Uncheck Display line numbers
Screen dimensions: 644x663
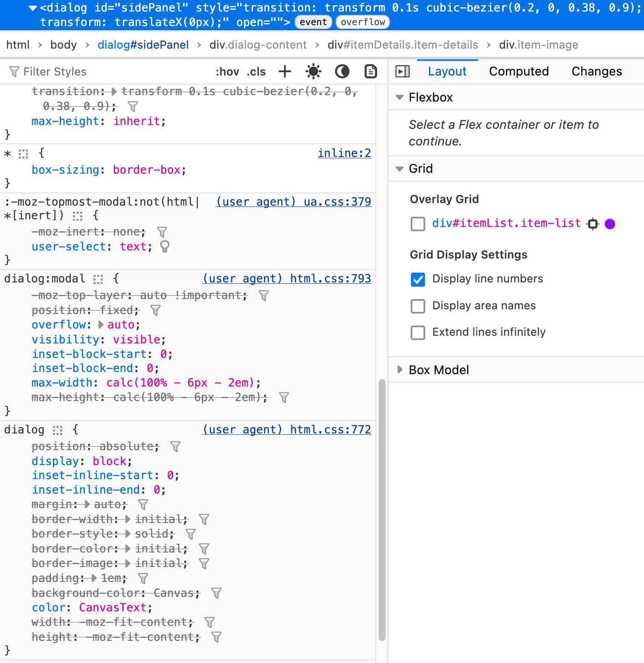click(x=418, y=279)
